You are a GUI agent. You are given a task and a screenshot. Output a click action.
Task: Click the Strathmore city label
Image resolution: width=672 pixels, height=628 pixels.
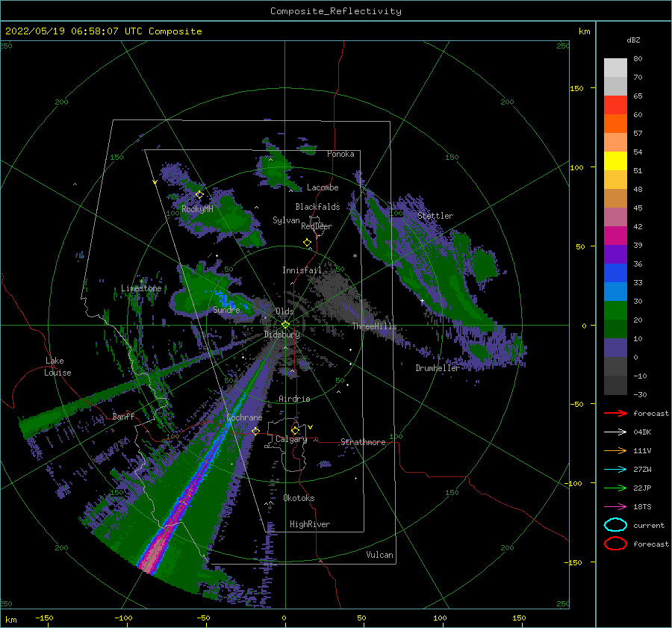(x=363, y=442)
